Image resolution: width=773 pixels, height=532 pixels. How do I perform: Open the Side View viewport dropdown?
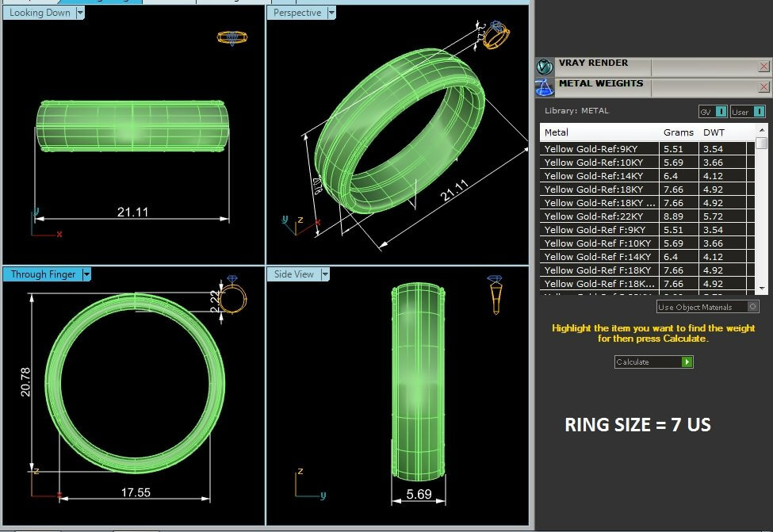(x=324, y=274)
